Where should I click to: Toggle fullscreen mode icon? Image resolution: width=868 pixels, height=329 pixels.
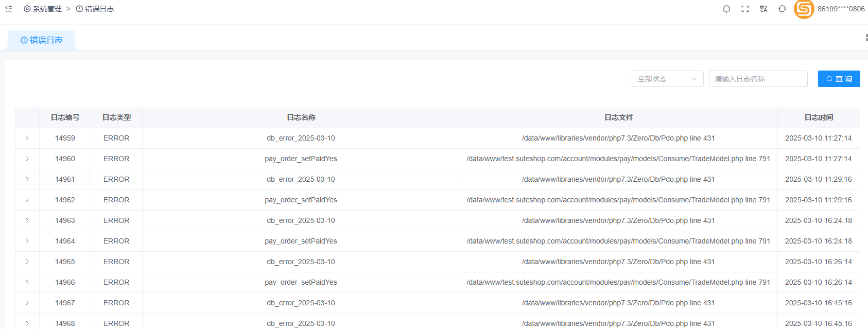(x=745, y=9)
